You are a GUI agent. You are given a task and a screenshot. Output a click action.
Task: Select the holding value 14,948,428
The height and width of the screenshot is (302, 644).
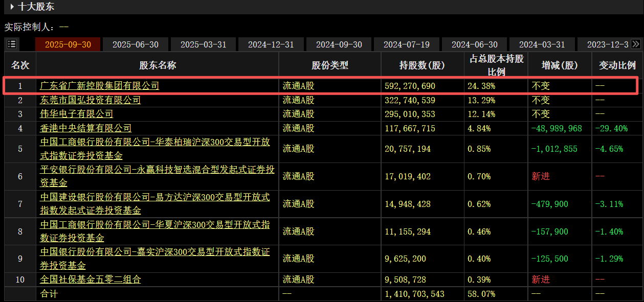click(408, 204)
